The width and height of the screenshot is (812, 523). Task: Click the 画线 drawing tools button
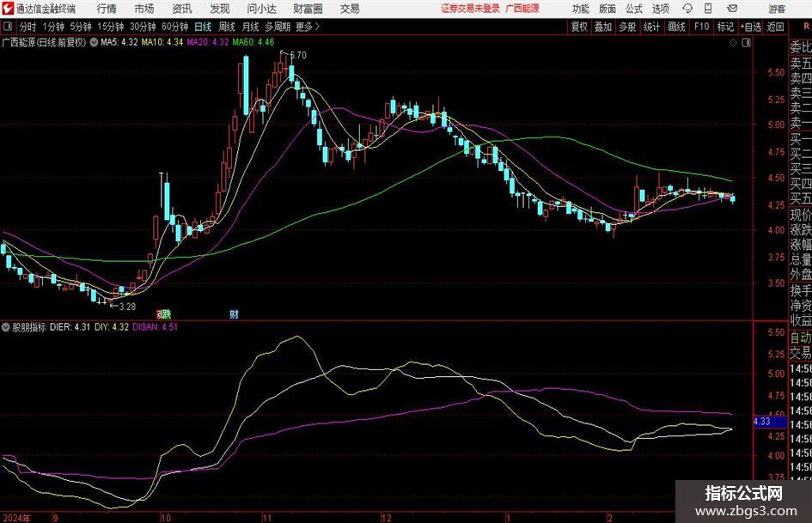click(x=676, y=27)
